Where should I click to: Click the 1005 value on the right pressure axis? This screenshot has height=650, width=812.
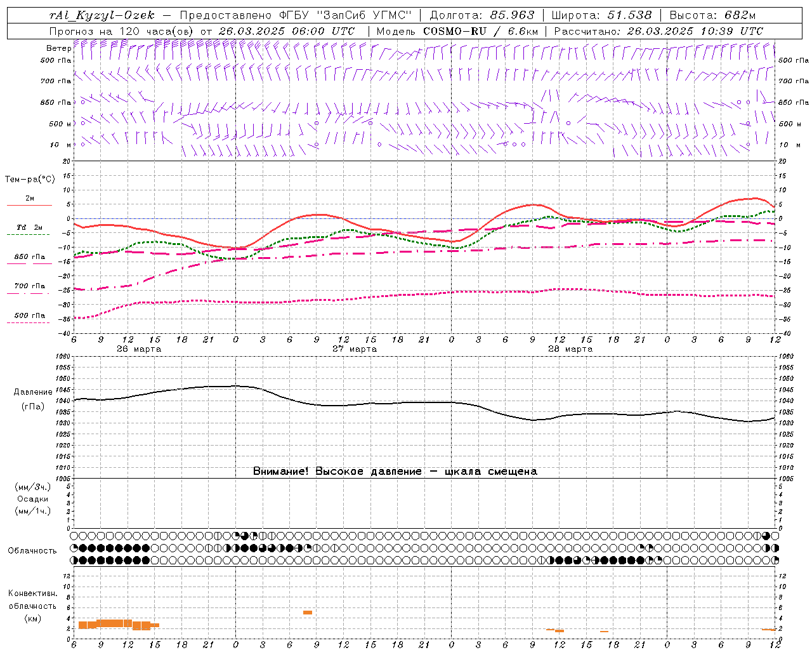(x=785, y=479)
